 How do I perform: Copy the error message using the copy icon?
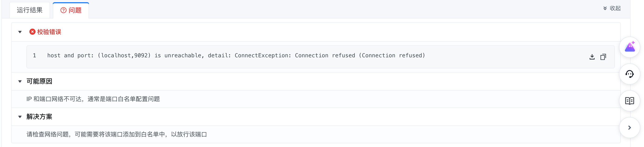[603, 57]
